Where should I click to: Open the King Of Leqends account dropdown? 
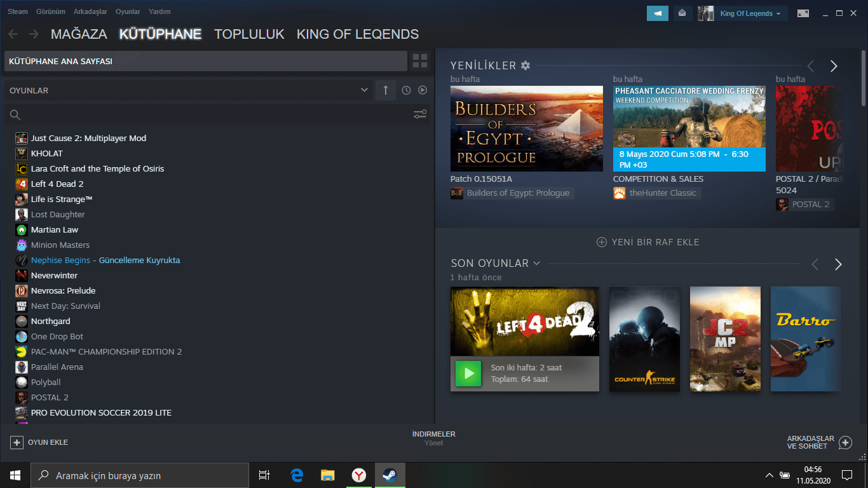point(750,13)
